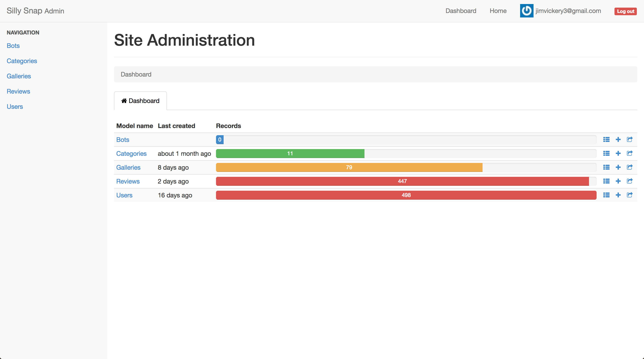Add a new User with plus icon
The width and height of the screenshot is (644, 359).
point(618,195)
